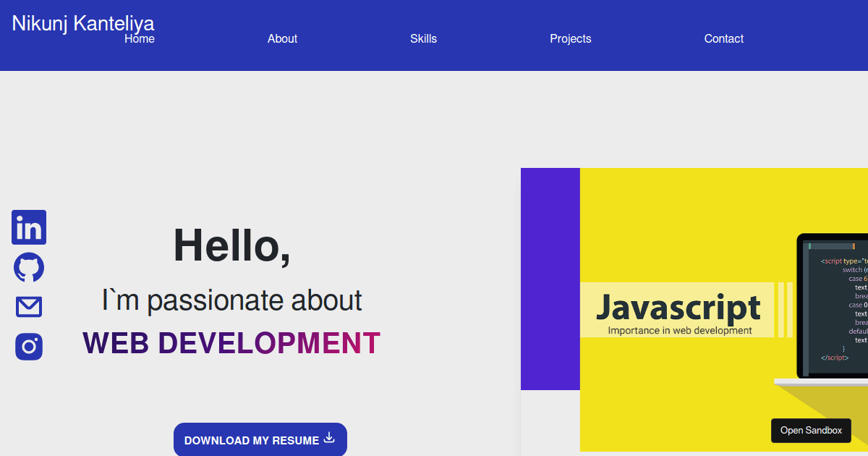Go to the Skills section
Viewport: 868px width, 456px height.
tap(423, 38)
